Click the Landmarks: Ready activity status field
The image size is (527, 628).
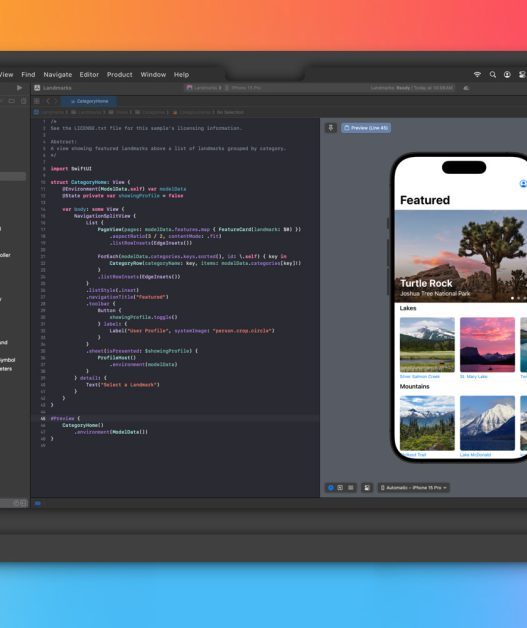tap(412, 88)
